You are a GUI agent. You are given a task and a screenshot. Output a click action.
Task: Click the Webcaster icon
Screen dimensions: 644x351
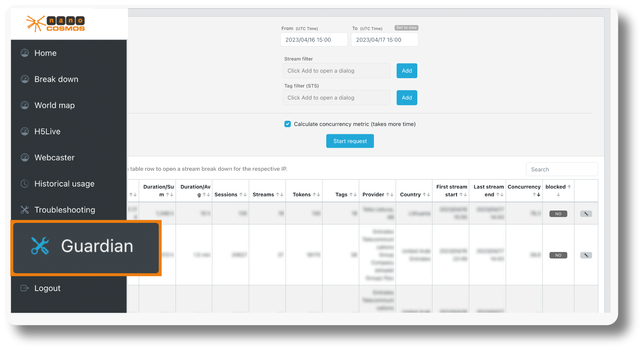24,157
